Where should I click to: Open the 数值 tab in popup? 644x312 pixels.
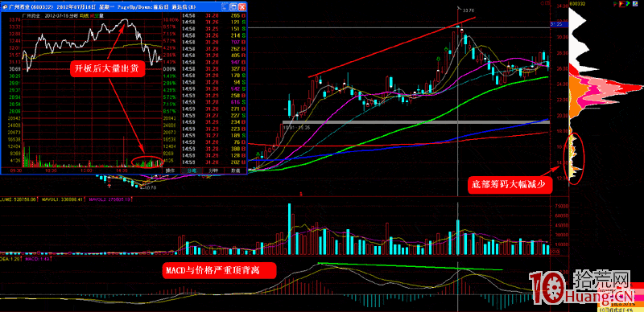[235, 170]
